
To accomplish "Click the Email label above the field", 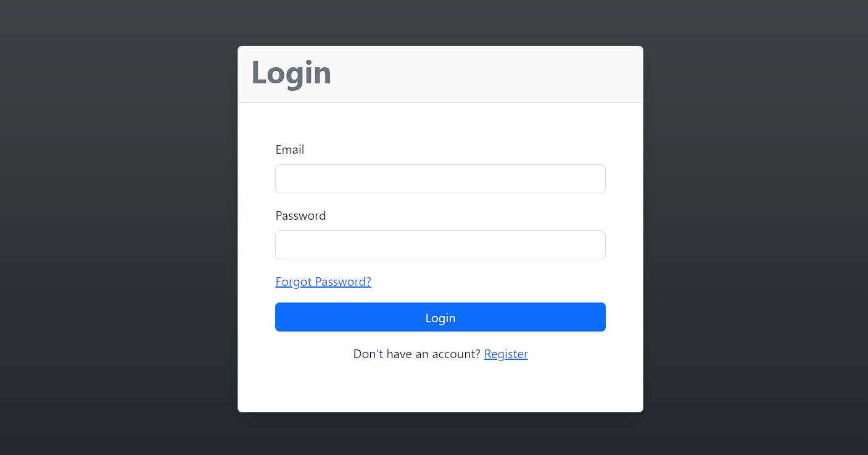I will [289, 149].
